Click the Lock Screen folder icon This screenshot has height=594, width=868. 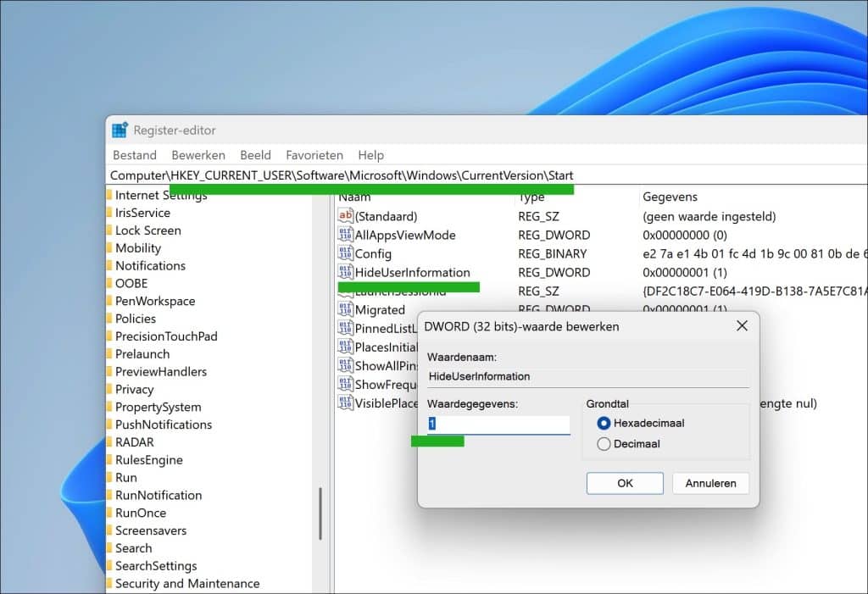coord(109,230)
